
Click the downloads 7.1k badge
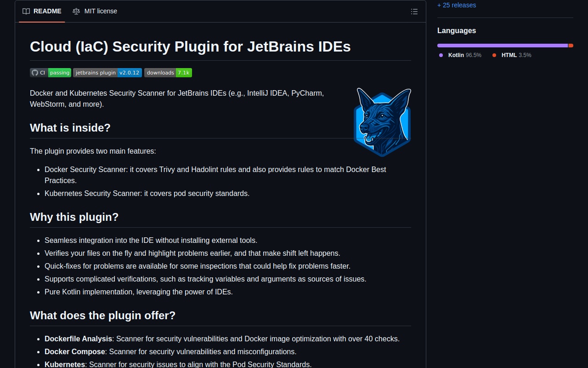click(x=168, y=73)
